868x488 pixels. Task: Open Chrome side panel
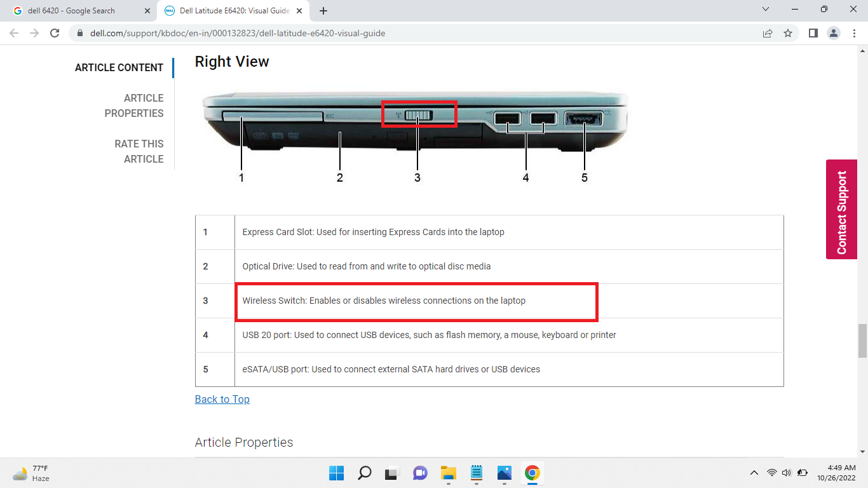tap(813, 33)
